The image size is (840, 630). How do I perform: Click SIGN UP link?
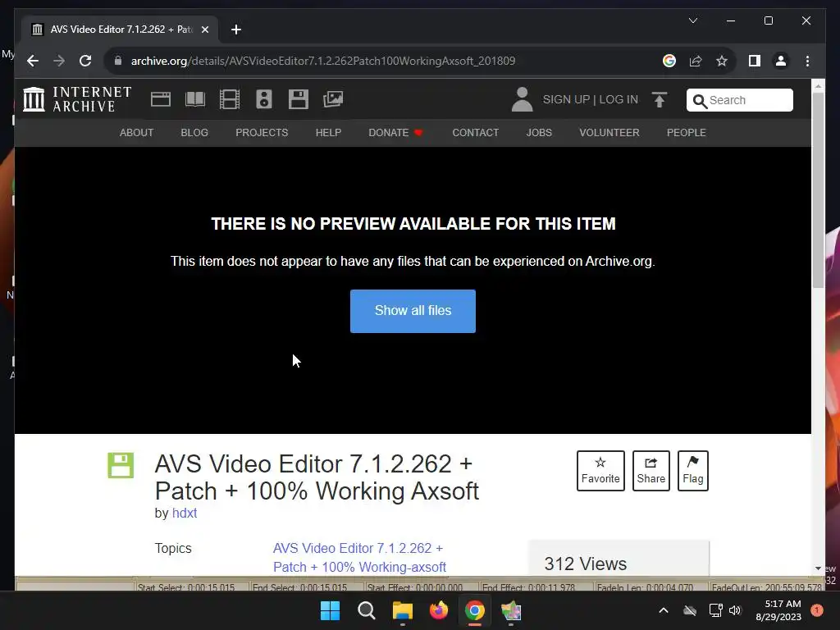pos(566,99)
